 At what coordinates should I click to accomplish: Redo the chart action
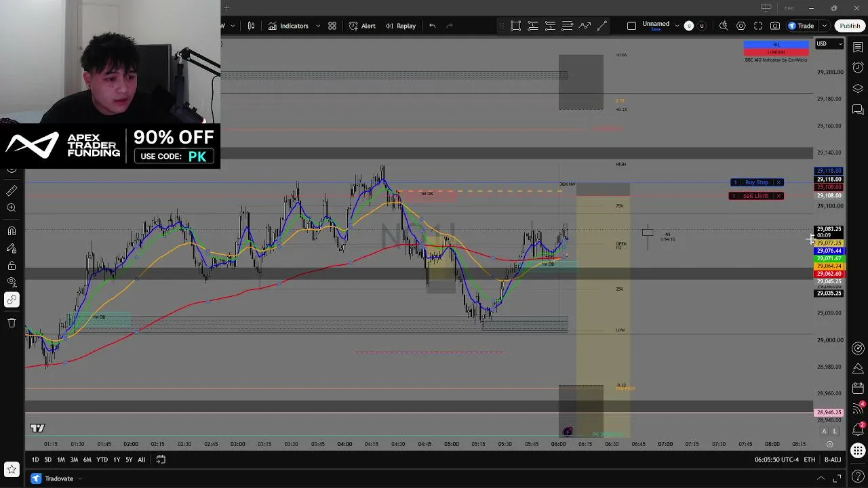[x=449, y=26]
